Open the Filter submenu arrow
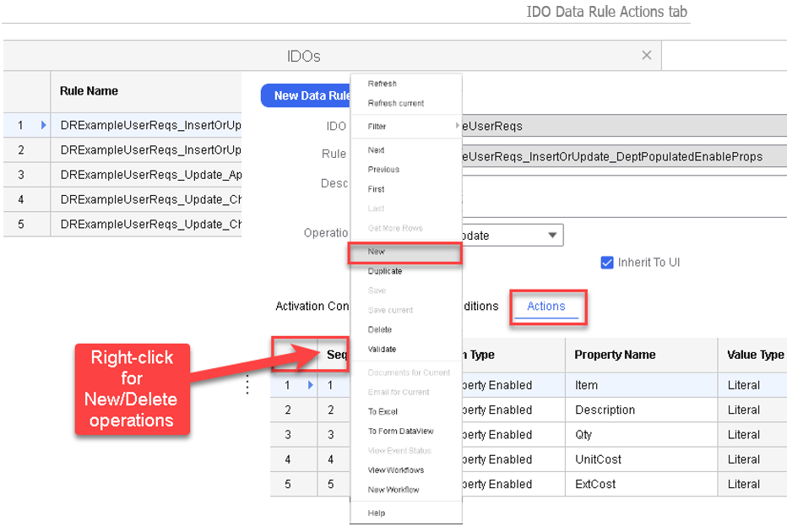Screen dimensions: 787x532 (457, 126)
